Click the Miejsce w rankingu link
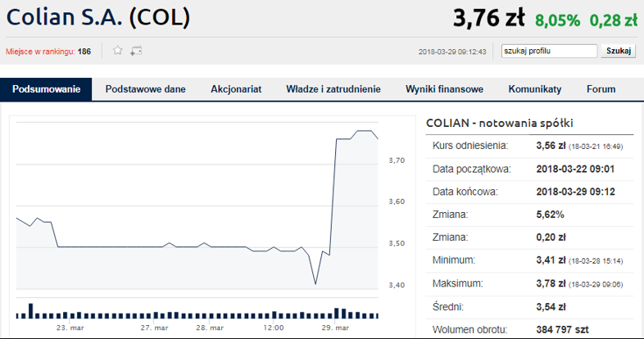The width and height of the screenshot is (644, 339). [40, 52]
